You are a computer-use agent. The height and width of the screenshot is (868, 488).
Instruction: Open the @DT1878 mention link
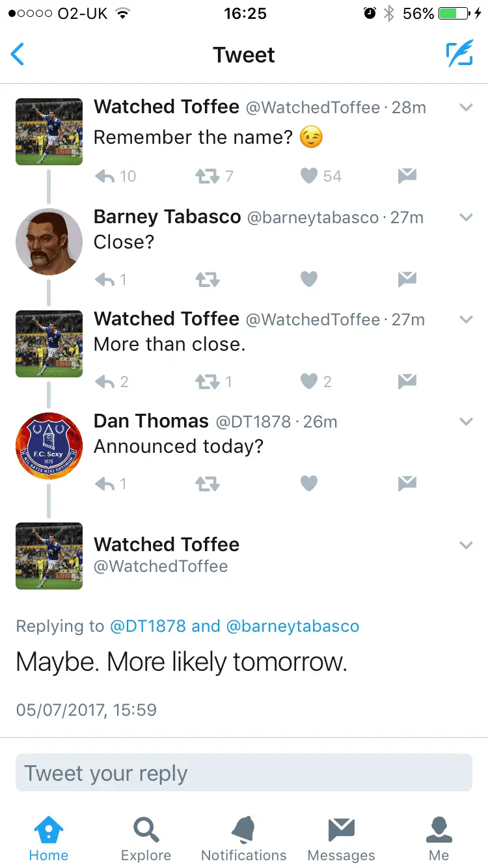point(150,626)
